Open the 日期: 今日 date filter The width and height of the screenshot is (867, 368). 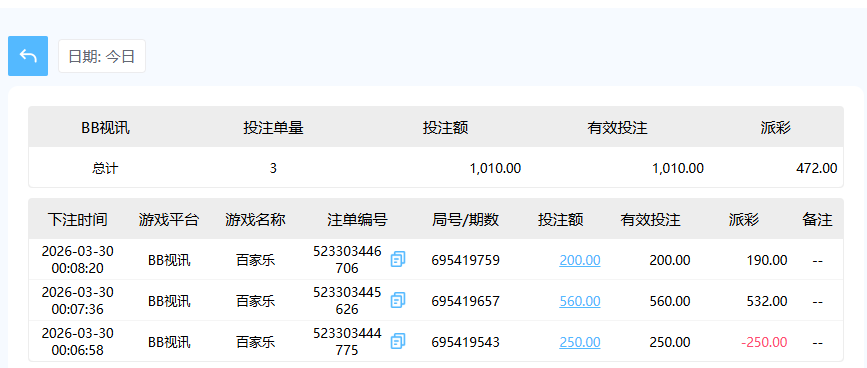coord(102,56)
